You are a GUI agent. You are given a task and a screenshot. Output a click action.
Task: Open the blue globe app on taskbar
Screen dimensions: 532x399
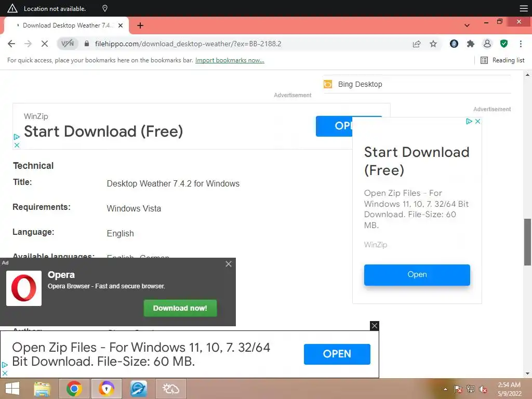(x=138, y=389)
